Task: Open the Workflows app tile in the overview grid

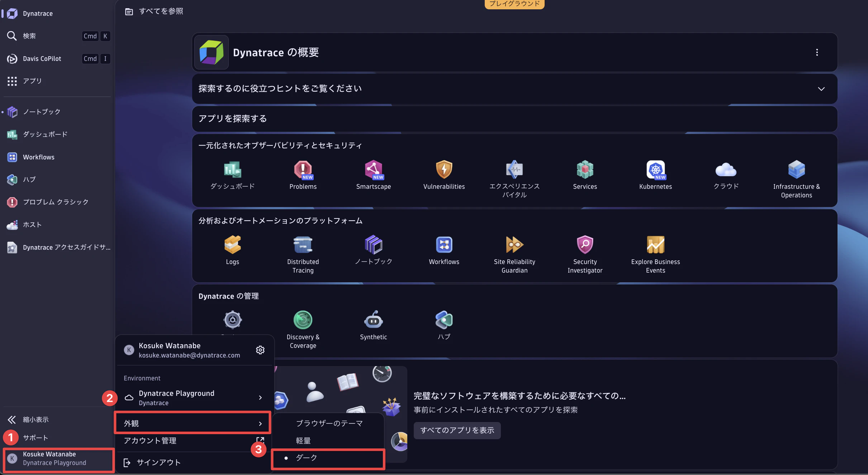Action: 444,250
